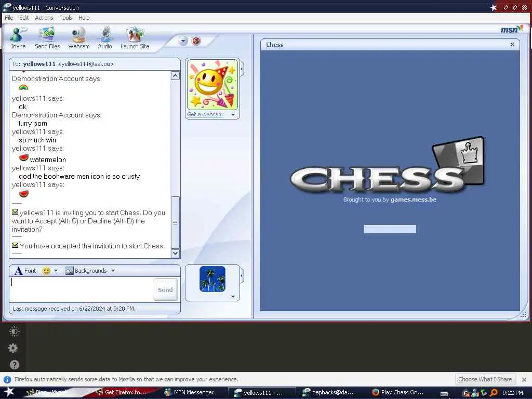Open the Actions menu
Image resolution: width=532 pixels, height=399 pixels.
tap(44, 18)
